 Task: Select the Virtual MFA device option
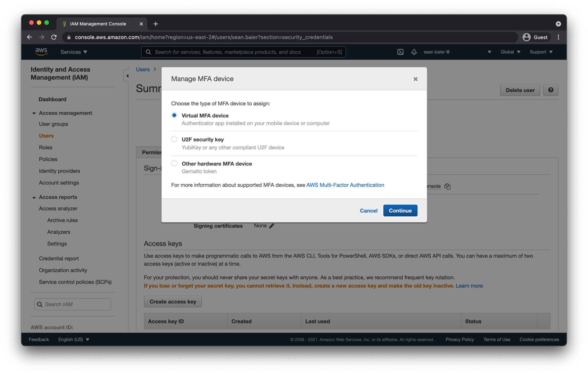174,115
